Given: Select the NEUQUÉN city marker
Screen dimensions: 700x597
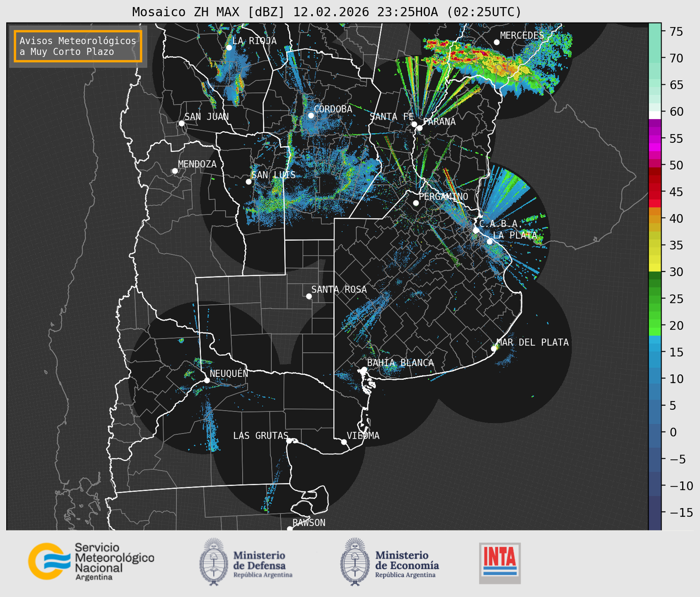Looking at the screenshot, I should pyautogui.click(x=207, y=380).
